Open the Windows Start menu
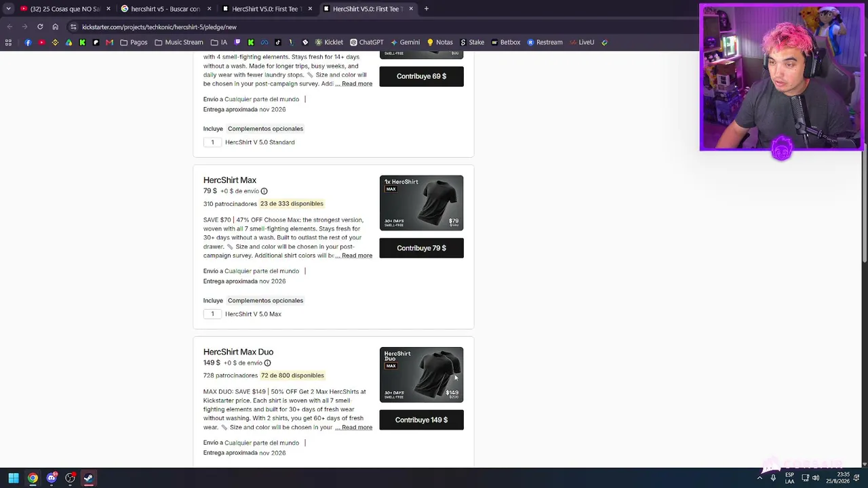This screenshot has height=488, width=868. 14,478
